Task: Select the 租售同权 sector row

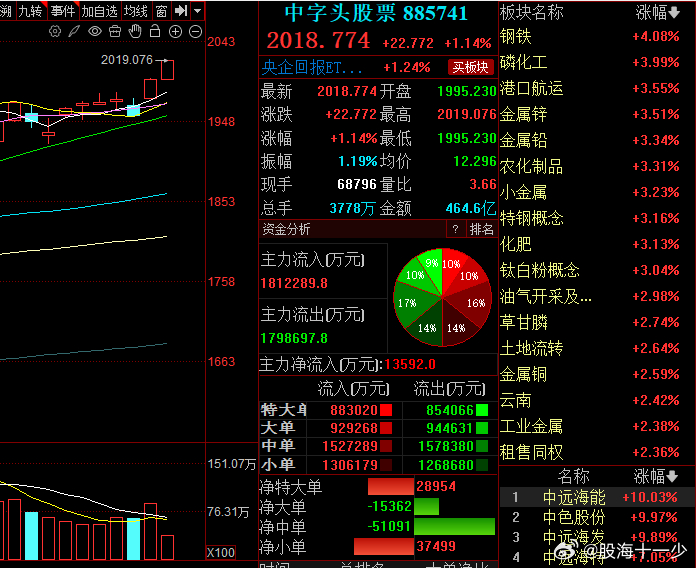Action: [x=597, y=452]
